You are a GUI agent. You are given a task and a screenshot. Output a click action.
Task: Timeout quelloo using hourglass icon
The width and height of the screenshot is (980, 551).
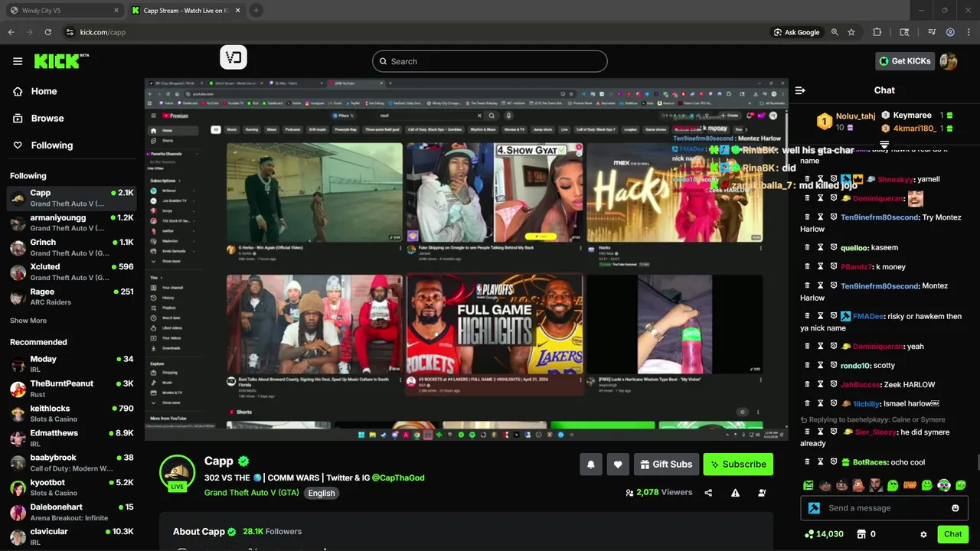tap(821, 247)
